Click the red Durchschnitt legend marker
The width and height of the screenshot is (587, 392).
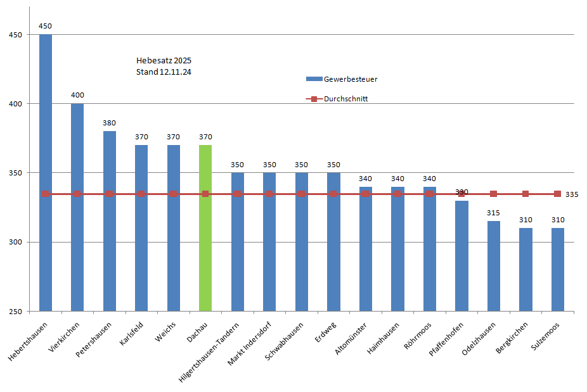click(314, 99)
